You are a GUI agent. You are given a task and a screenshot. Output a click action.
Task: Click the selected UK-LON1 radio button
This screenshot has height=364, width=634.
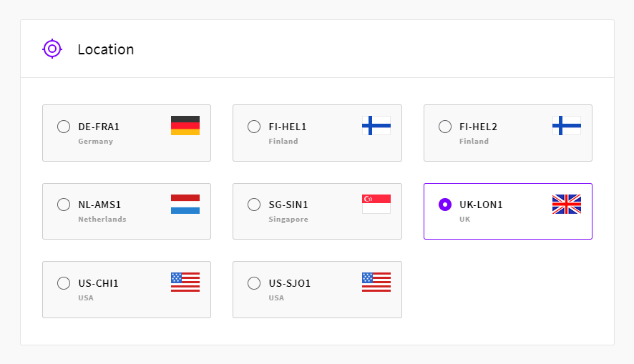[x=445, y=205]
